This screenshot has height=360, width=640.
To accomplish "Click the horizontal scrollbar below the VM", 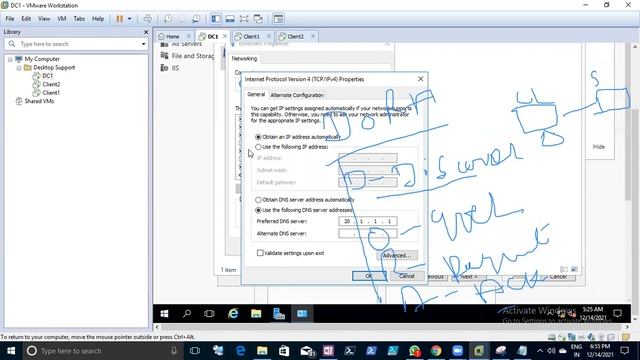I will pyautogui.click(x=392, y=327).
